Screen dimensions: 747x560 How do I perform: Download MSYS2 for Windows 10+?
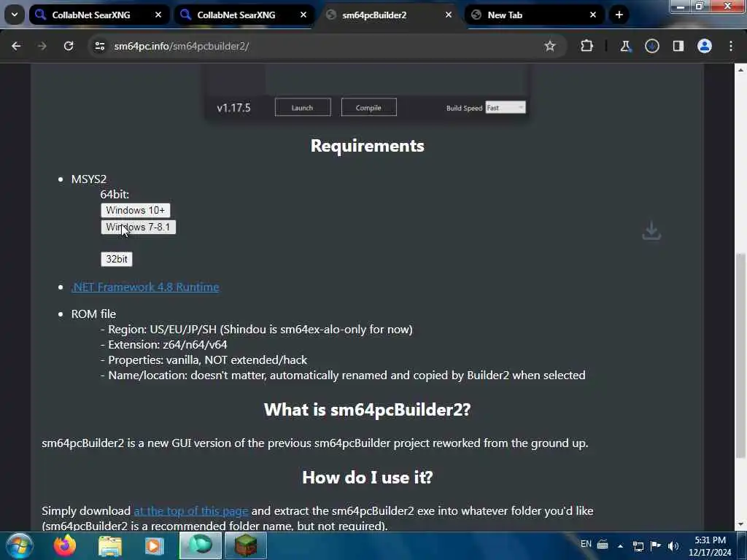point(135,211)
